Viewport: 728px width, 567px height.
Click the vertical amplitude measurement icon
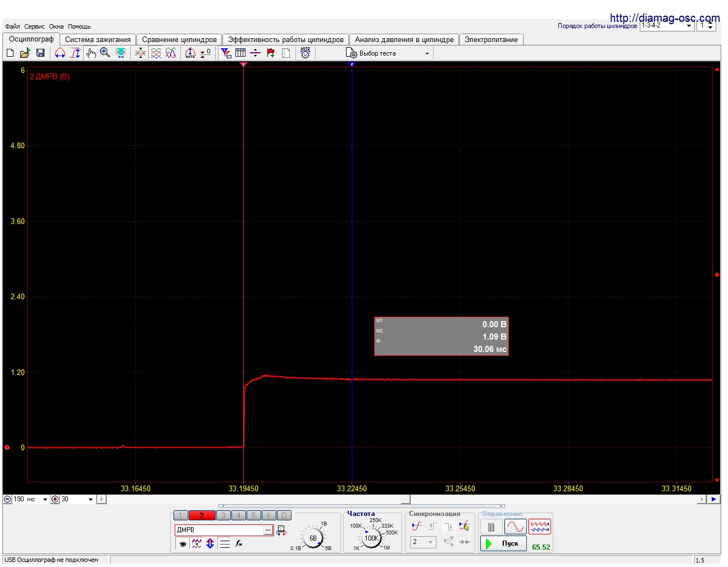(x=75, y=53)
